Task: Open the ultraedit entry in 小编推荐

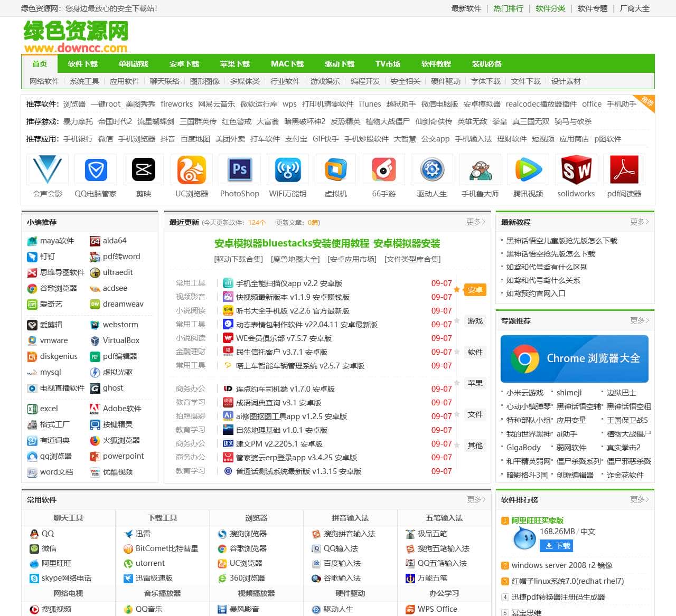Action: 118,272
